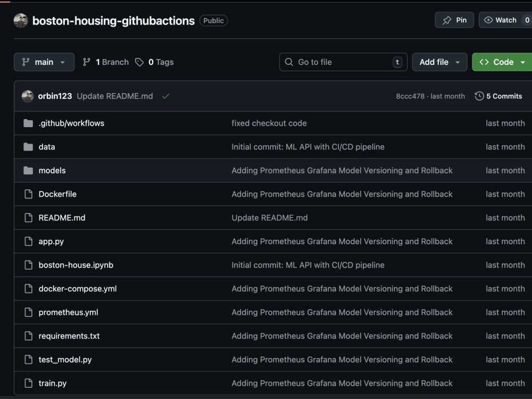Click the branch icon beside 1 Branch

87,62
